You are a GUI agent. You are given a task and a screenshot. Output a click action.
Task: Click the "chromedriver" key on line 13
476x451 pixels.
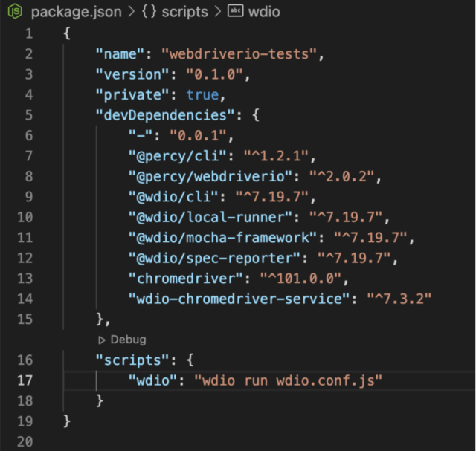pos(185,279)
